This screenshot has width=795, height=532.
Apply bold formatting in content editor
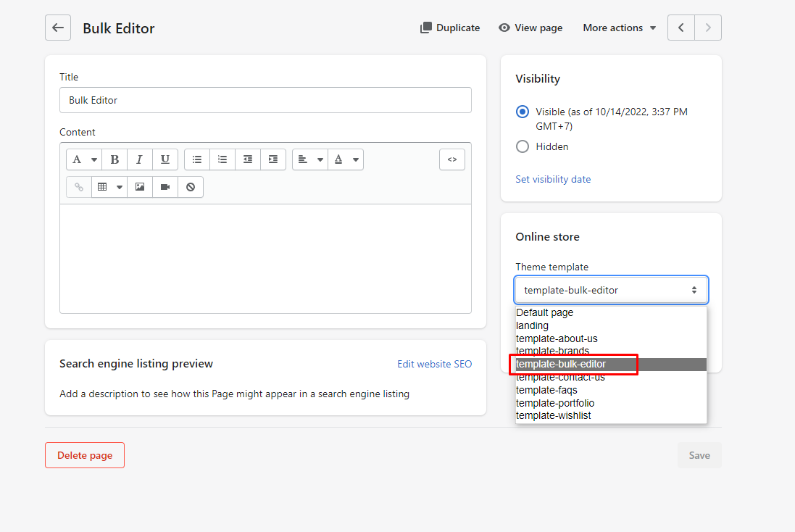pos(115,159)
